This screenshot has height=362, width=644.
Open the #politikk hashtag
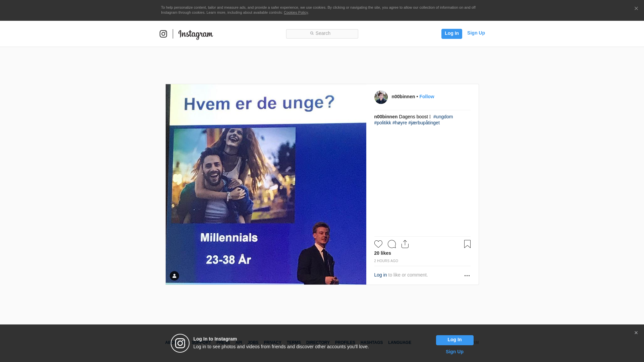[x=383, y=123]
